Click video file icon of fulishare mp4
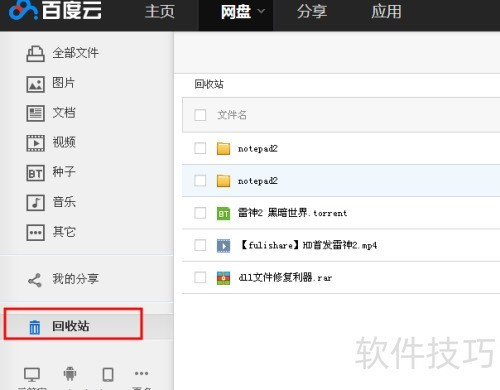500x390 pixels. [223, 246]
